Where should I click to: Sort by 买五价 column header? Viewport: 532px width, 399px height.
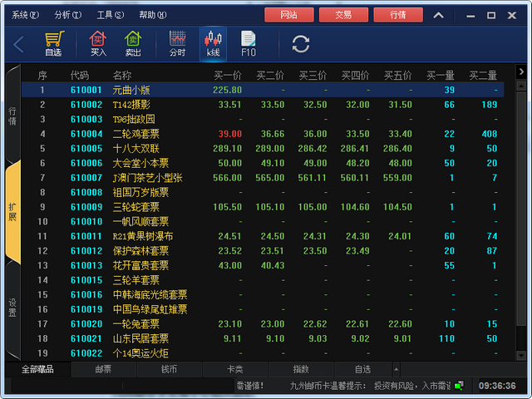397,76
